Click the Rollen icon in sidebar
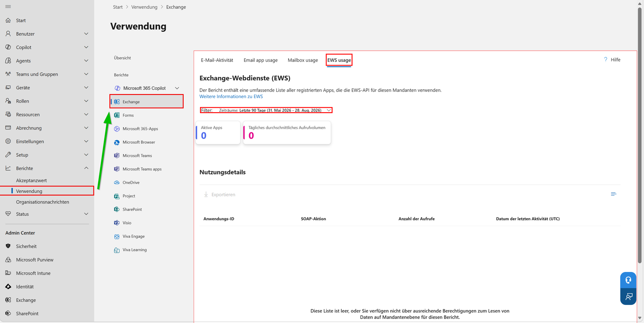 (8, 101)
